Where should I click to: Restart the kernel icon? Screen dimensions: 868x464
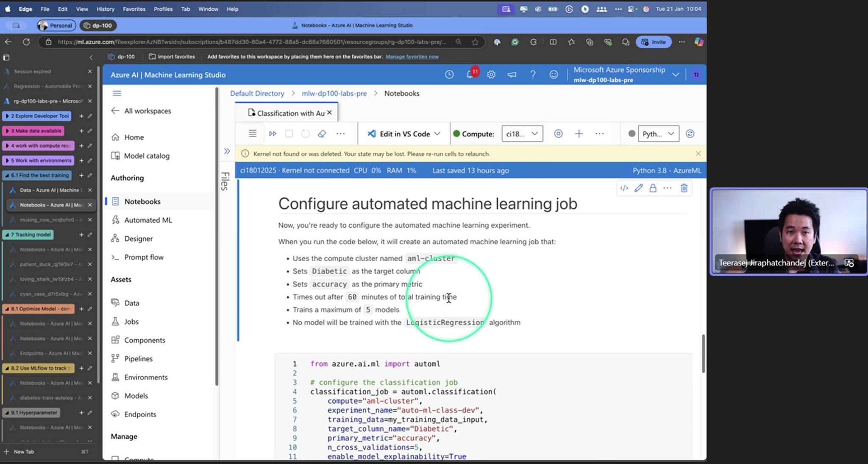tap(305, 134)
